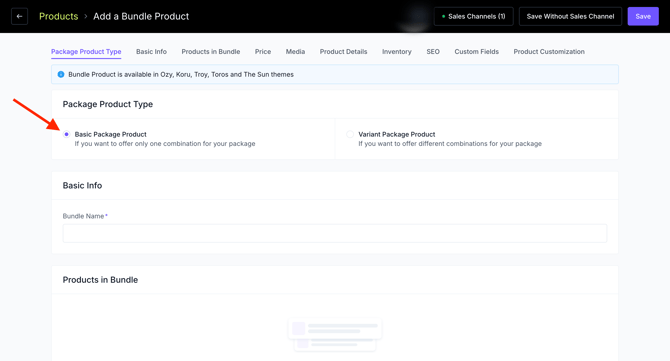Select Basic Package Product radio button

coord(66,134)
